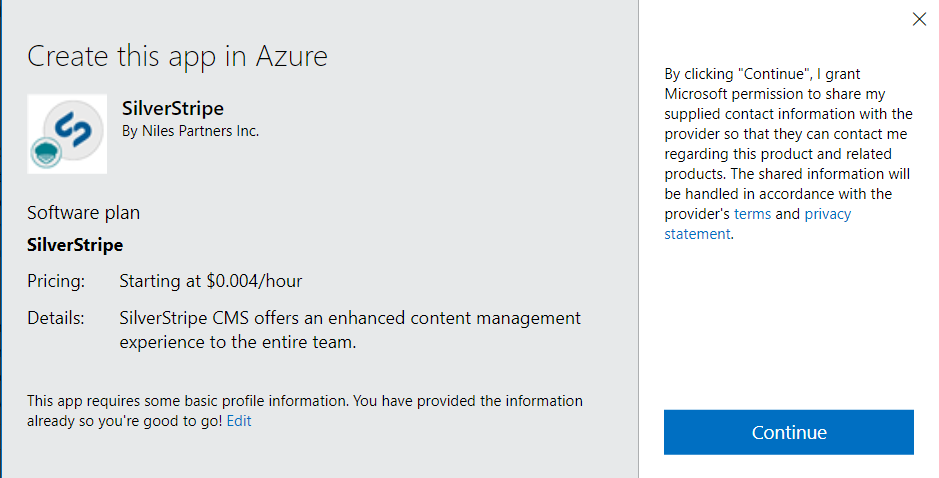
Task: Click the blue SilverStripe S logo
Action: point(73,126)
